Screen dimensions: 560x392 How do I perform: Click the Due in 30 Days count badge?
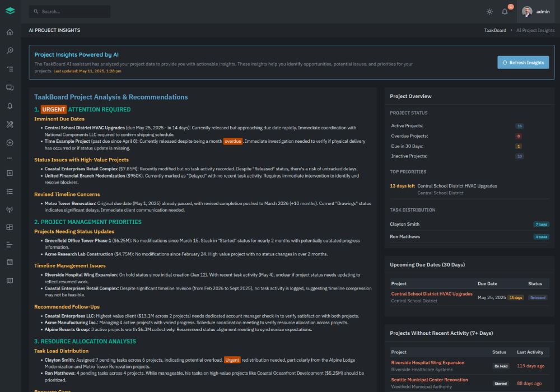click(519, 146)
